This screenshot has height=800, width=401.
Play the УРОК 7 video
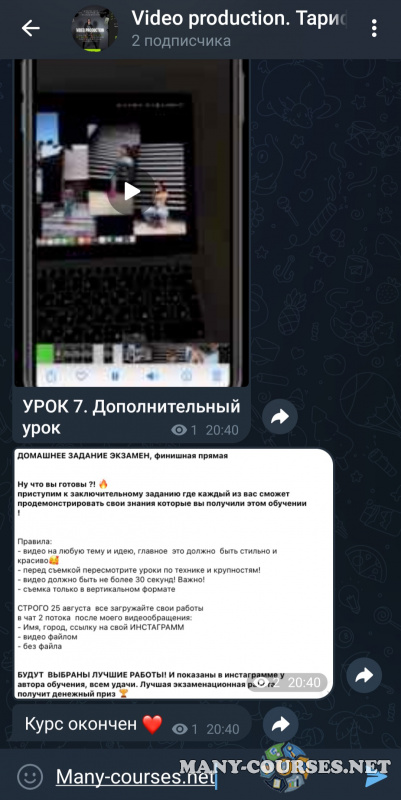coord(132,191)
